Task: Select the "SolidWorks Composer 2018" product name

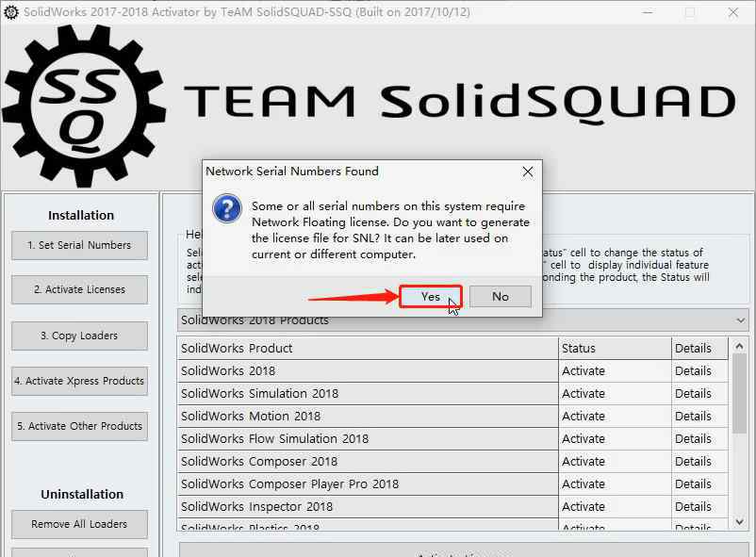Action: click(x=368, y=462)
